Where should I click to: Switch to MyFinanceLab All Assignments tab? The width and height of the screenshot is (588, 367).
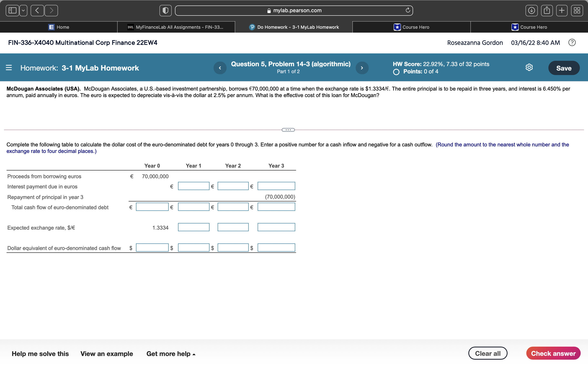click(x=176, y=27)
